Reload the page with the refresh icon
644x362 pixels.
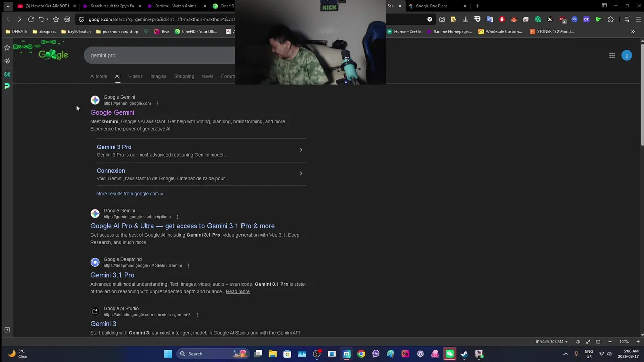pos(31,19)
